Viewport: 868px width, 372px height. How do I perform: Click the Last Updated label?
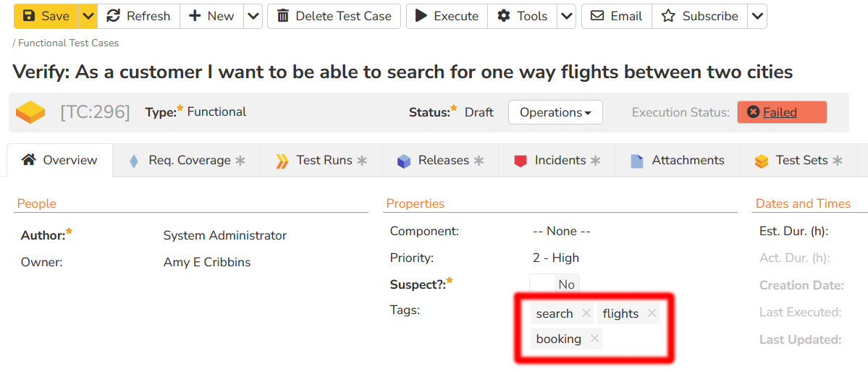pyautogui.click(x=801, y=339)
